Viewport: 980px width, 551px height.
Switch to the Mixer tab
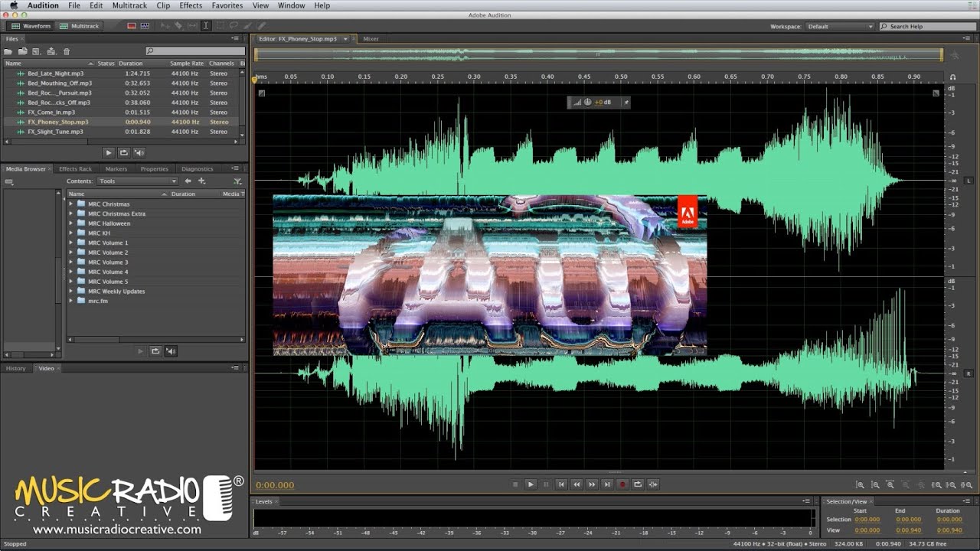pos(371,38)
